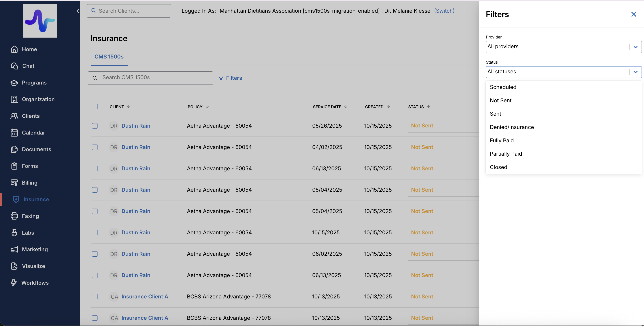This screenshot has height=326, width=644.
Task: Tick the select-all checkbox in table header
Action: (x=95, y=107)
